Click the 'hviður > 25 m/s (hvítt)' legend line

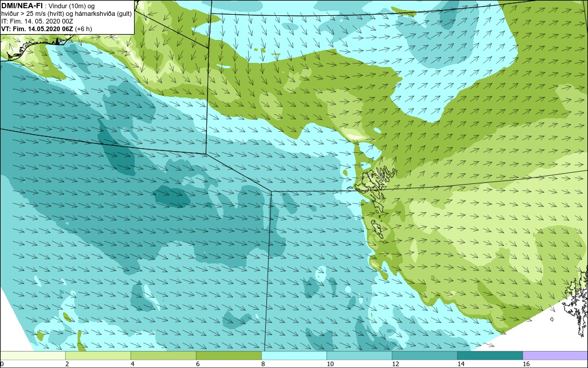(x=66, y=14)
